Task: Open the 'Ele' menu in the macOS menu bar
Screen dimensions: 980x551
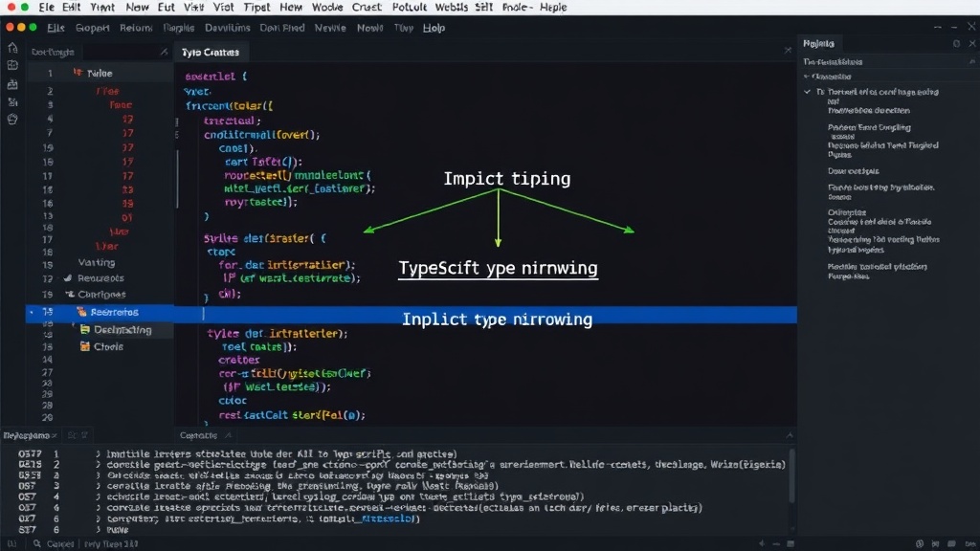Action: pyautogui.click(x=46, y=8)
